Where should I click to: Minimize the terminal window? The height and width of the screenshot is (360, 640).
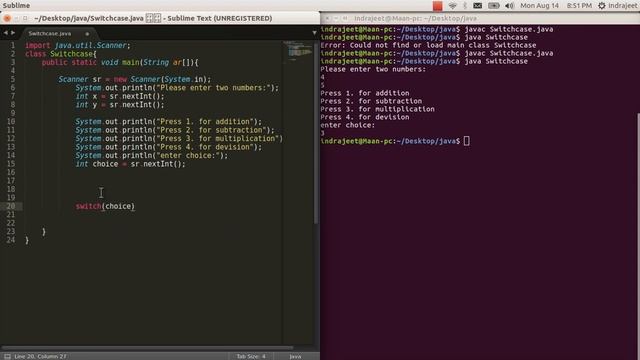[x=336, y=18]
